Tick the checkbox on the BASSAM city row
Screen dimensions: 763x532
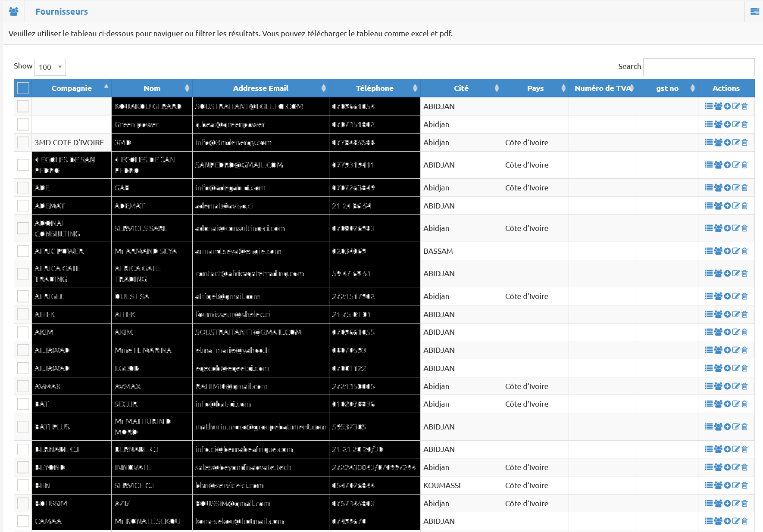[x=23, y=251]
